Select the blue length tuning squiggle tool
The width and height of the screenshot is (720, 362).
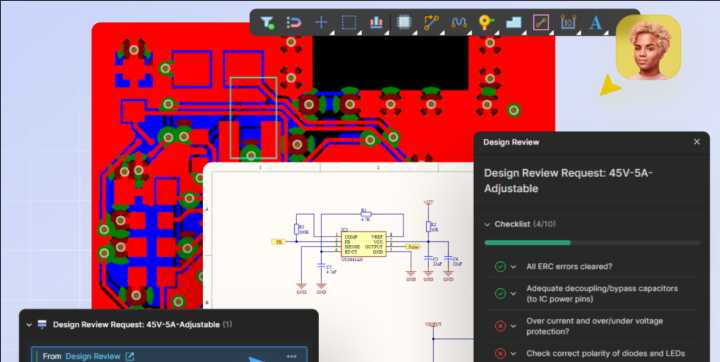click(459, 23)
